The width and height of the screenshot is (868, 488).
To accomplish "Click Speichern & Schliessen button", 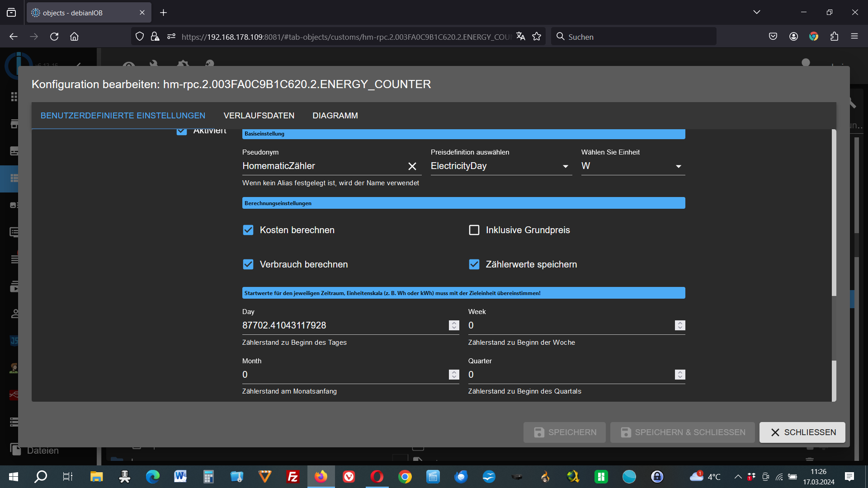I will (x=682, y=432).
